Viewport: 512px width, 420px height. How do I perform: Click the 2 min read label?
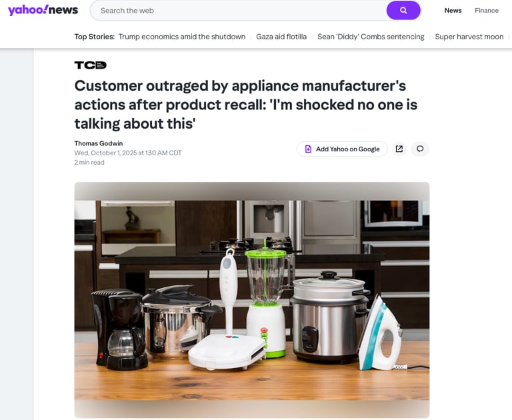click(x=89, y=162)
